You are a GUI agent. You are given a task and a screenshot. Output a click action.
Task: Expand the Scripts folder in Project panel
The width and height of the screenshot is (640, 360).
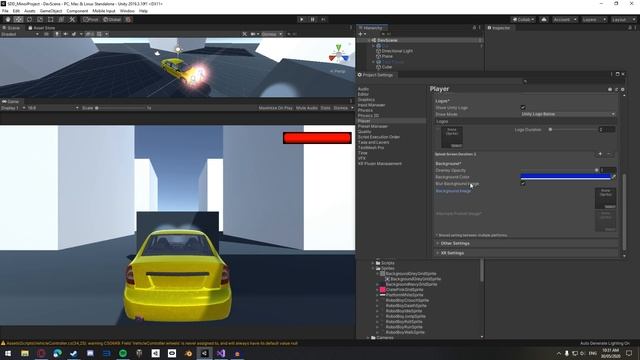373,263
